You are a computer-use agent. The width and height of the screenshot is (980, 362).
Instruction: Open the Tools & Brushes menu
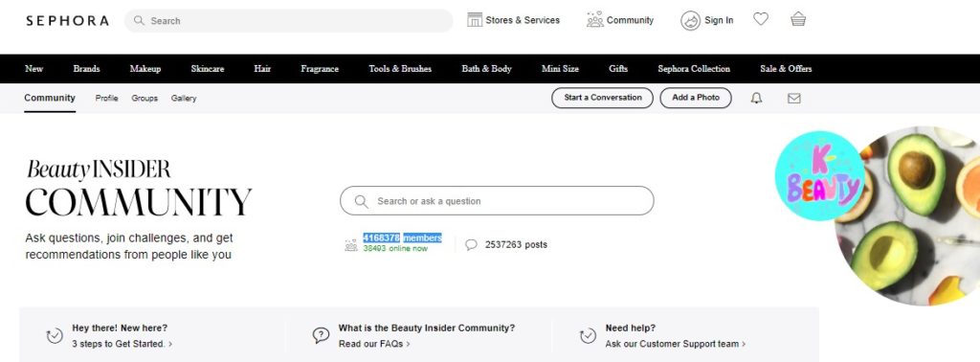pyautogui.click(x=400, y=69)
